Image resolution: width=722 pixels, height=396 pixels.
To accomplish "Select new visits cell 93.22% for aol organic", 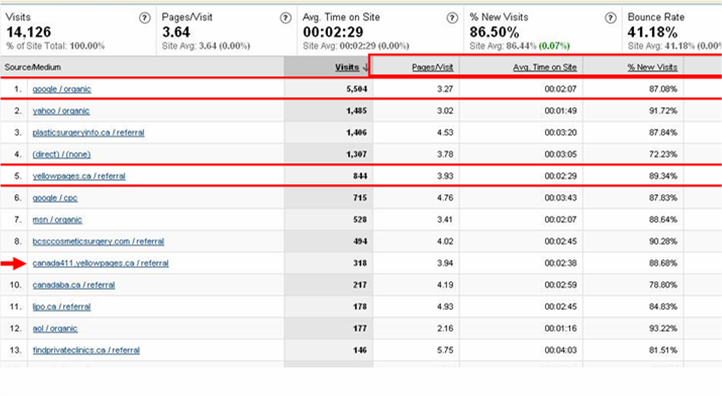I will point(663,329).
